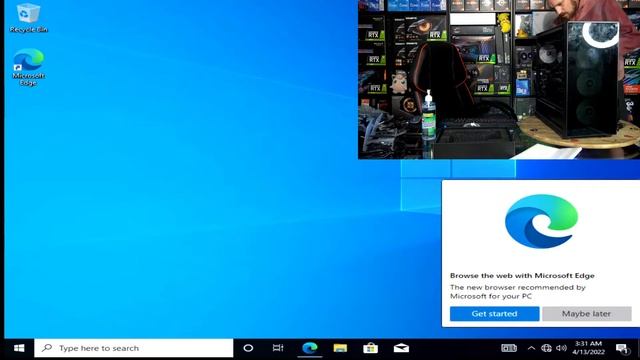Open the Action Center notifications icon

tap(622, 349)
